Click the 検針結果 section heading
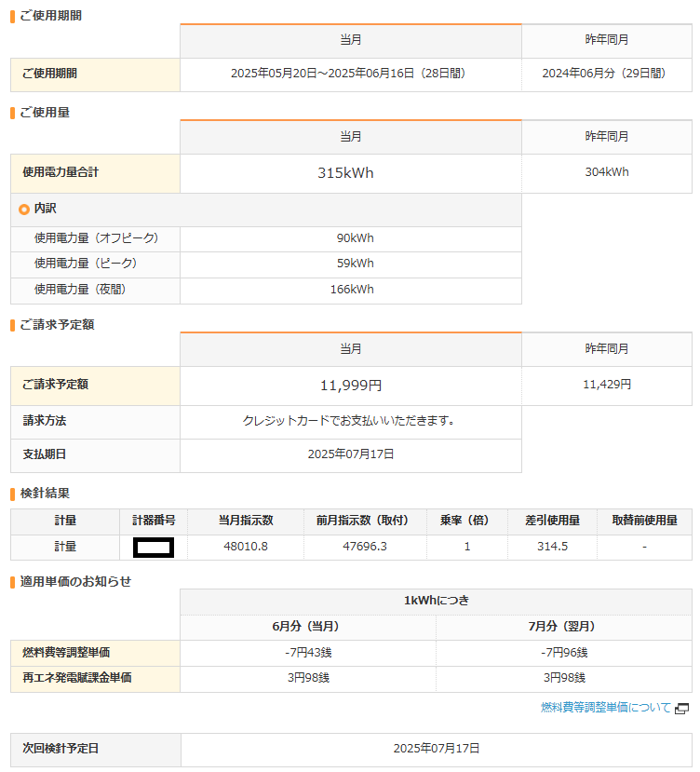Screen dimensions: 700x772 pyautogui.click(x=45, y=494)
